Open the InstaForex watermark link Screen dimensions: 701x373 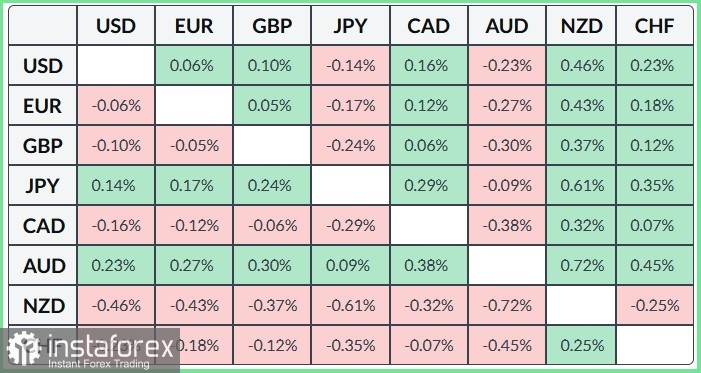pos(90,350)
